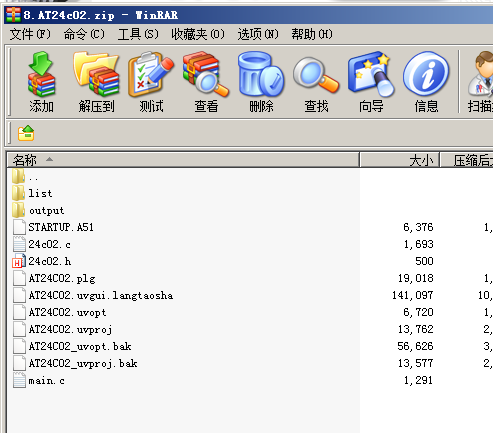Viewport: 493px width, 433px height.
Task: Click the 扫描 virus scan doctor icon
Action: pos(480,74)
